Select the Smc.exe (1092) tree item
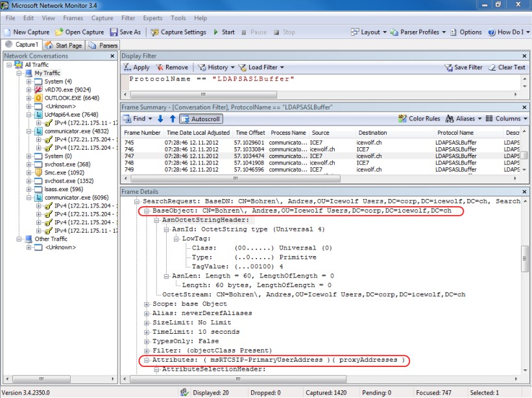 64,172
